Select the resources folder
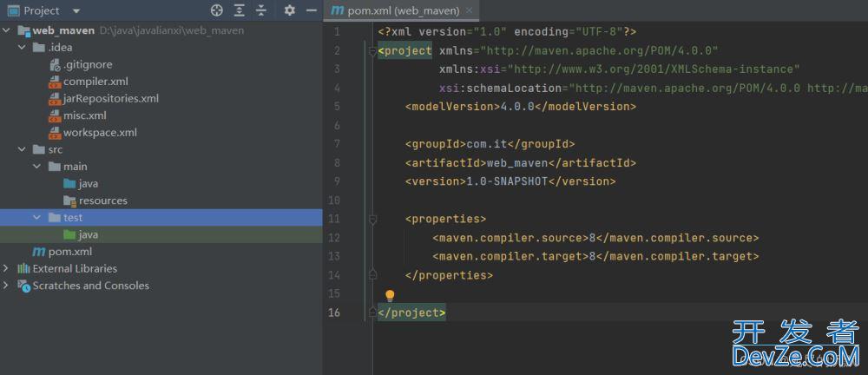Viewport: 868px width, 375px height. [103, 201]
